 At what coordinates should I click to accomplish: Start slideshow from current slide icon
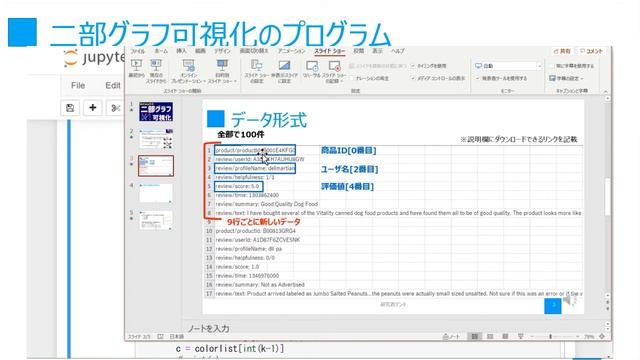tap(156, 64)
